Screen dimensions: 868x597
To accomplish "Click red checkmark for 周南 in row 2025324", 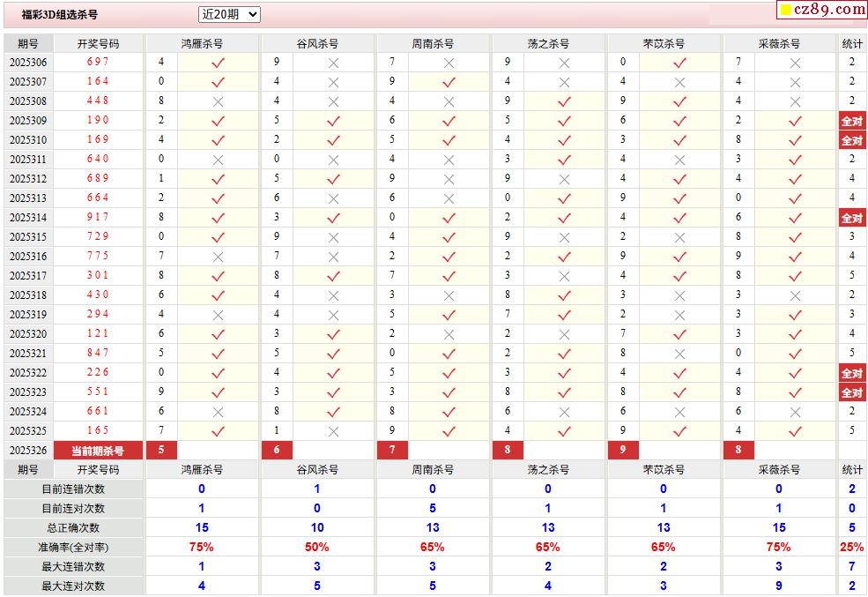I will pos(449,412).
